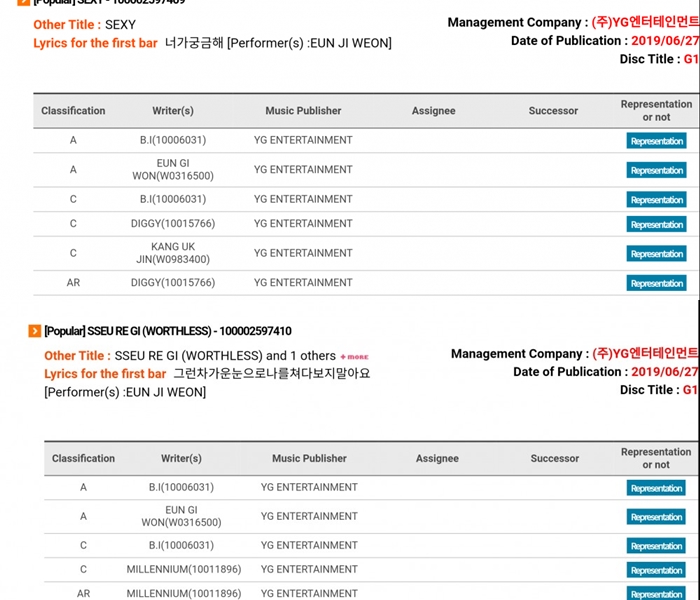This screenshot has width=700, height=600.
Task: Click Representation for the WORTHLESS row C B.I
Action: click(656, 546)
